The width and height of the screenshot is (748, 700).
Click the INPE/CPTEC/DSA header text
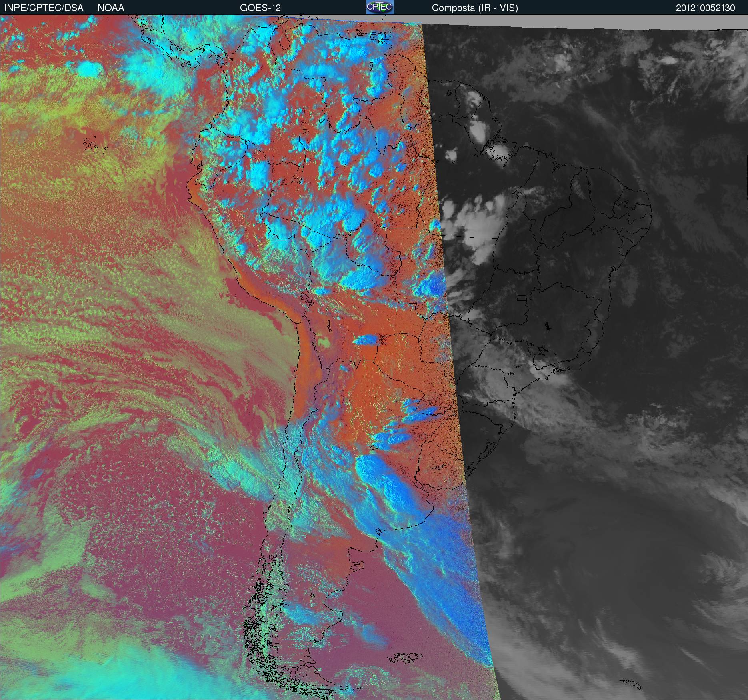[44, 8]
